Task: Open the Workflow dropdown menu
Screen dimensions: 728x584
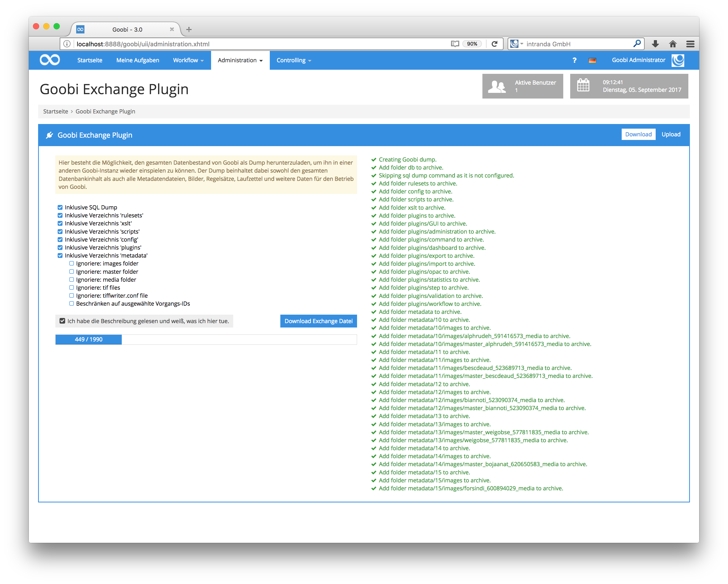Action: point(188,60)
